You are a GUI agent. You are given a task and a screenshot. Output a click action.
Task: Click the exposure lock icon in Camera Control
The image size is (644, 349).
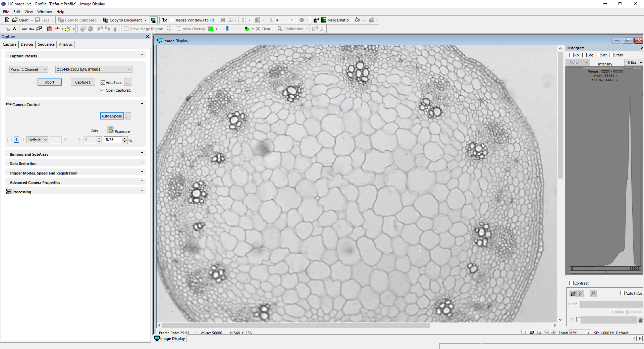(111, 130)
